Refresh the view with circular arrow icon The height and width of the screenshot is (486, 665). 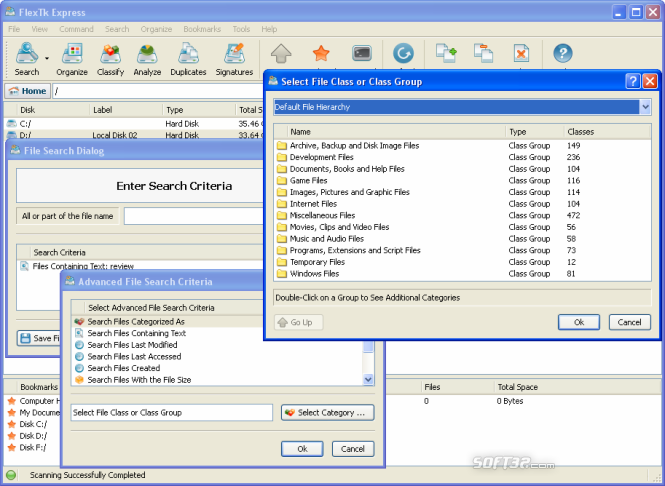click(403, 53)
